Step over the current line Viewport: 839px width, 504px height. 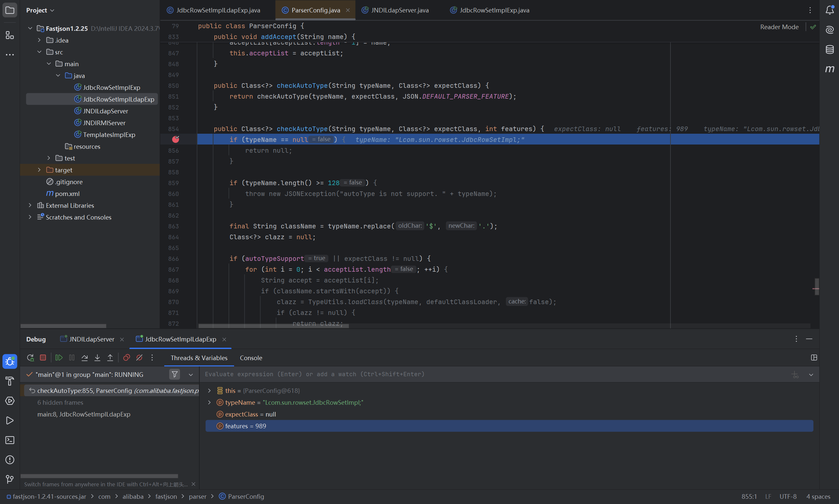[x=85, y=358]
